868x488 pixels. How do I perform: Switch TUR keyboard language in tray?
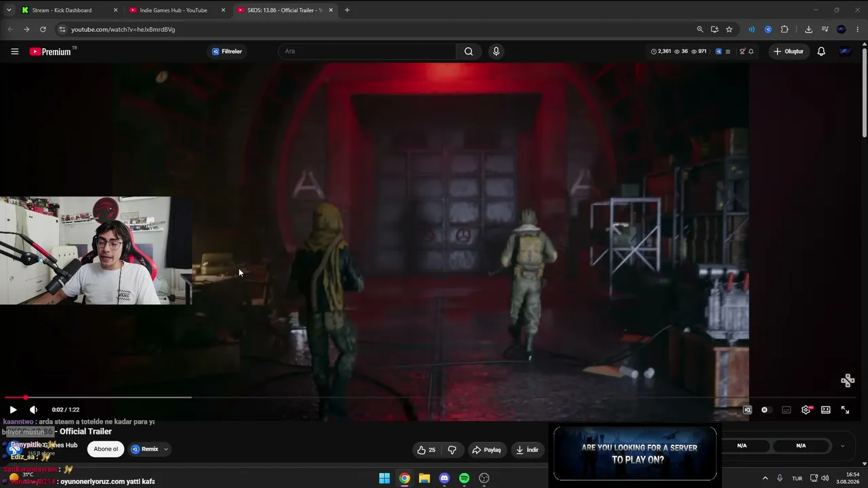(797, 479)
